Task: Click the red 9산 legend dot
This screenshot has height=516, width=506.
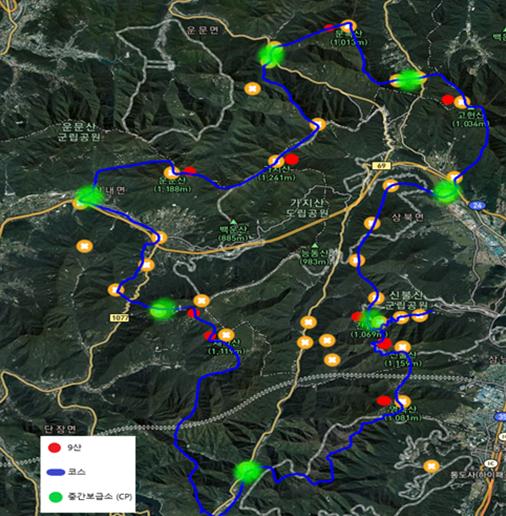Action: tap(54, 448)
